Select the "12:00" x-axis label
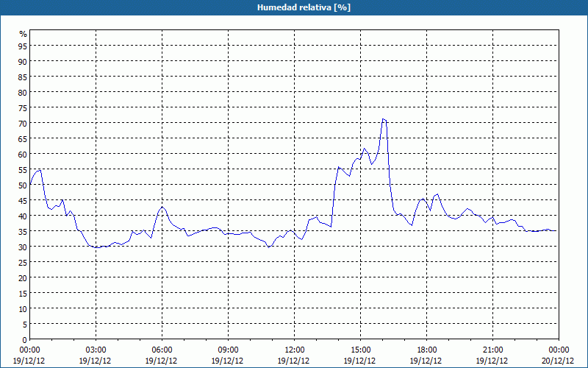 (x=295, y=350)
